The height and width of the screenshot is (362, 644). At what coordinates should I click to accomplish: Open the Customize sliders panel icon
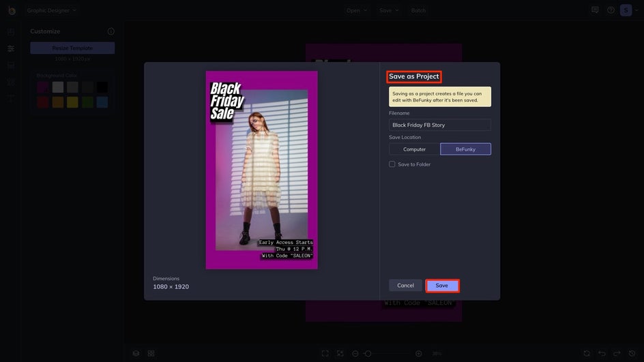11,48
